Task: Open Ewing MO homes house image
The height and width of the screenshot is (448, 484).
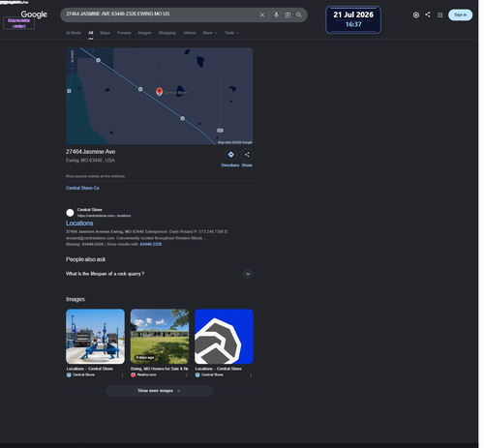Action: (160, 337)
